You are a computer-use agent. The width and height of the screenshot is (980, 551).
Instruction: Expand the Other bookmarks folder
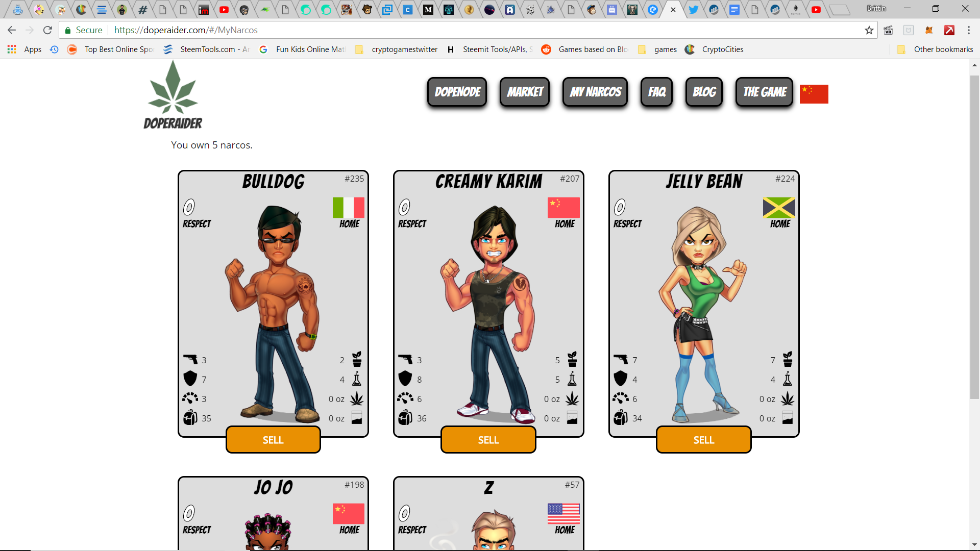point(936,49)
